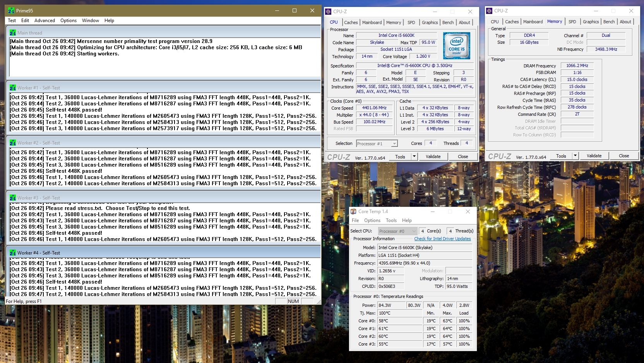Click Tools button in CPU-Z processor window
This screenshot has width=644, height=363.
(400, 157)
